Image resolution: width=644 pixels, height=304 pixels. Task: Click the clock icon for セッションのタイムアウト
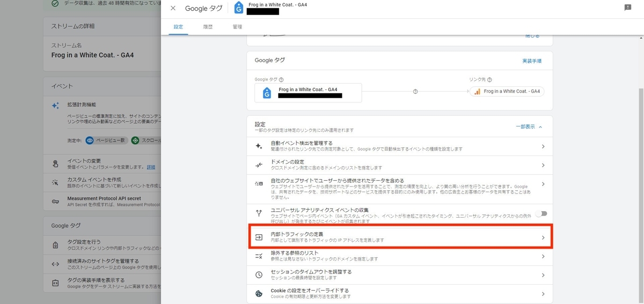click(x=259, y=275)
